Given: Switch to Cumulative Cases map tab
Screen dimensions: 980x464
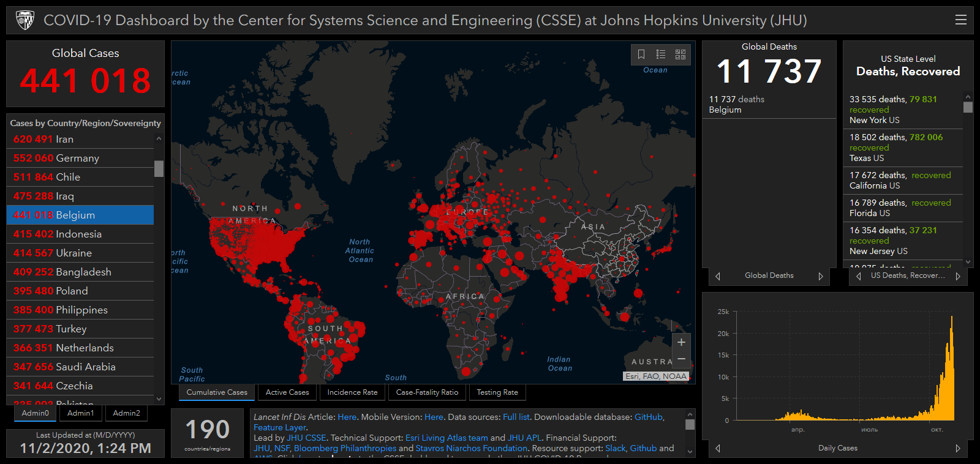Looking at the screenshot, I should [217, 392].
